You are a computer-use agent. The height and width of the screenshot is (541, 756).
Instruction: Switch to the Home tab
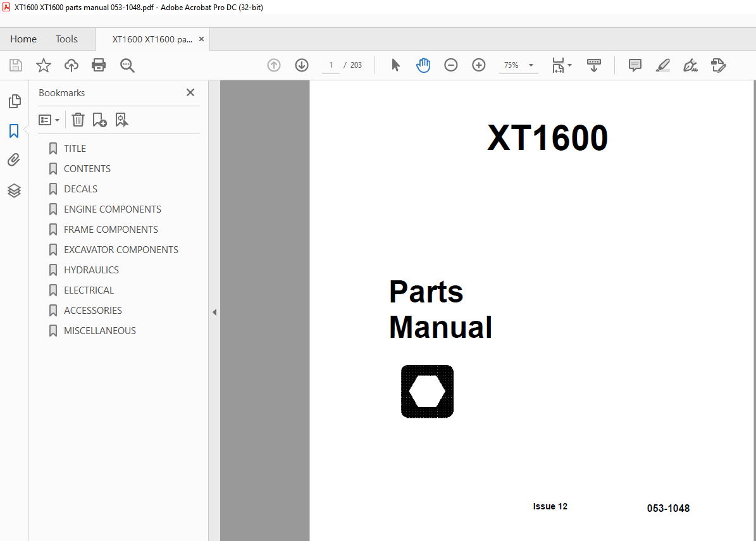pyautogui.click(x=23, y=39)
